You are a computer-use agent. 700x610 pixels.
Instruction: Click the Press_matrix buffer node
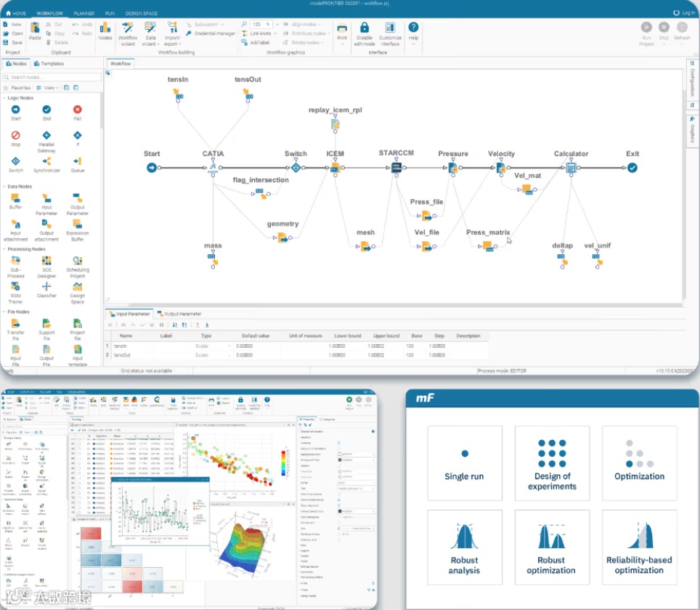487,246
